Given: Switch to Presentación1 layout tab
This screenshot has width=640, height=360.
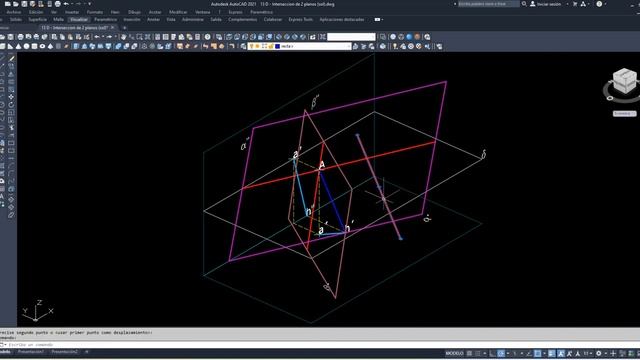Looking at the screenshot, I should click(31, 352).
